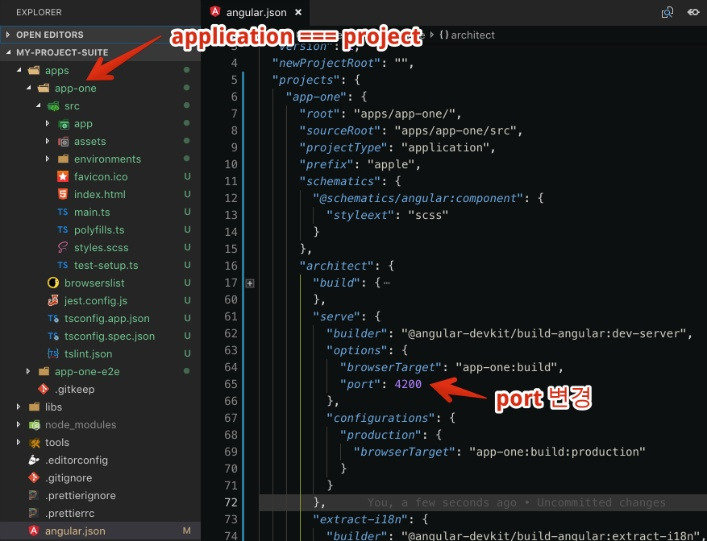Click the tslint.json file icon
Image resolution: width=707 pixels, height=541 pixels.
point(53,354)
